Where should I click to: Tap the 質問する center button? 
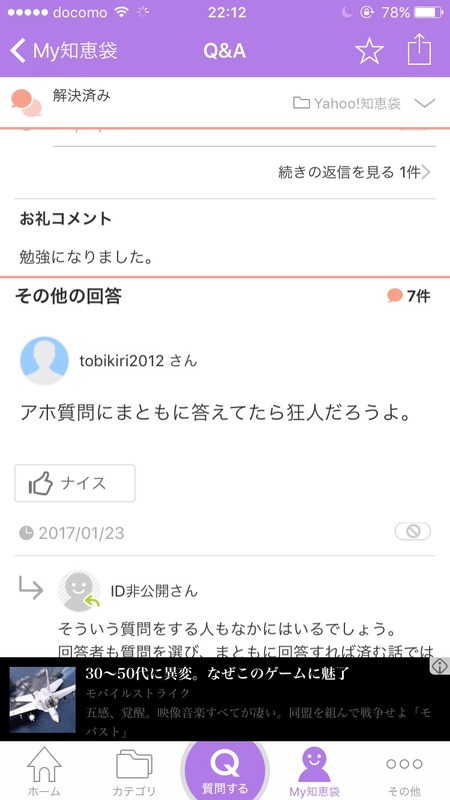pos(225,770)
